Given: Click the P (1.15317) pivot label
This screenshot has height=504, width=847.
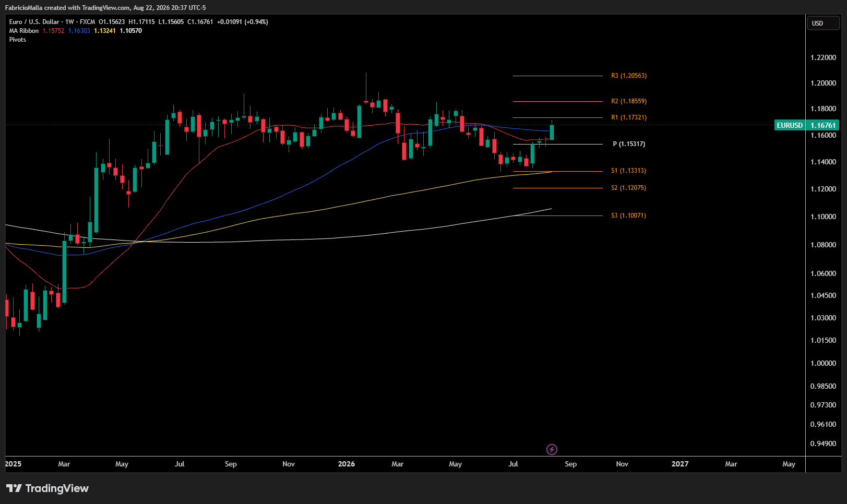Looking at the screenshot, I should (629, 144).
